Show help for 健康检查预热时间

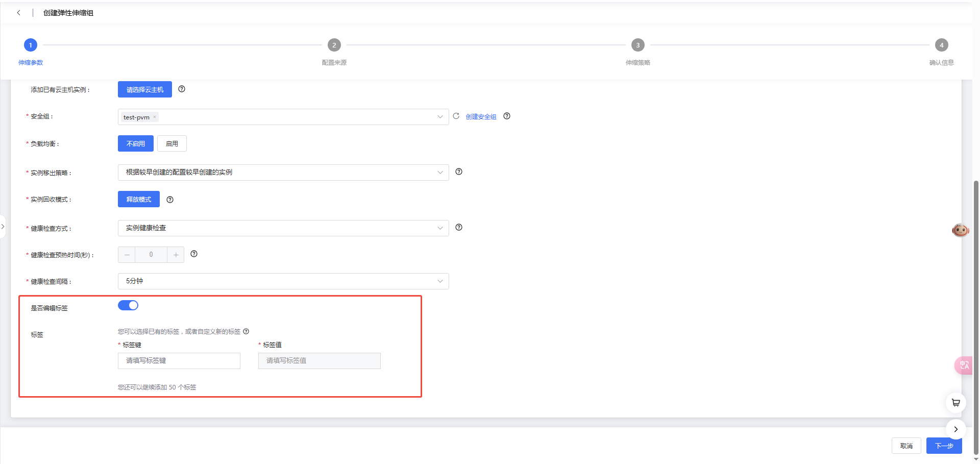194,254
